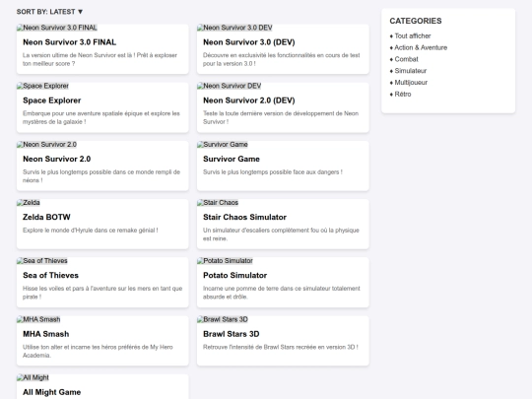Click the Neon Survivor 2.0 broken image

click(47, 145)
